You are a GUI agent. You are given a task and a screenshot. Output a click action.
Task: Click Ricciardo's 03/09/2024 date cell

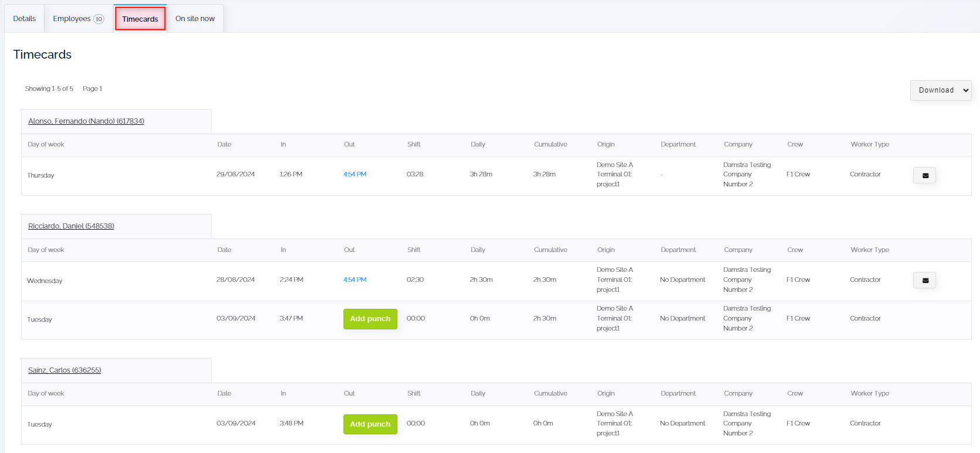pyautogui.click(x=236, y=319)
